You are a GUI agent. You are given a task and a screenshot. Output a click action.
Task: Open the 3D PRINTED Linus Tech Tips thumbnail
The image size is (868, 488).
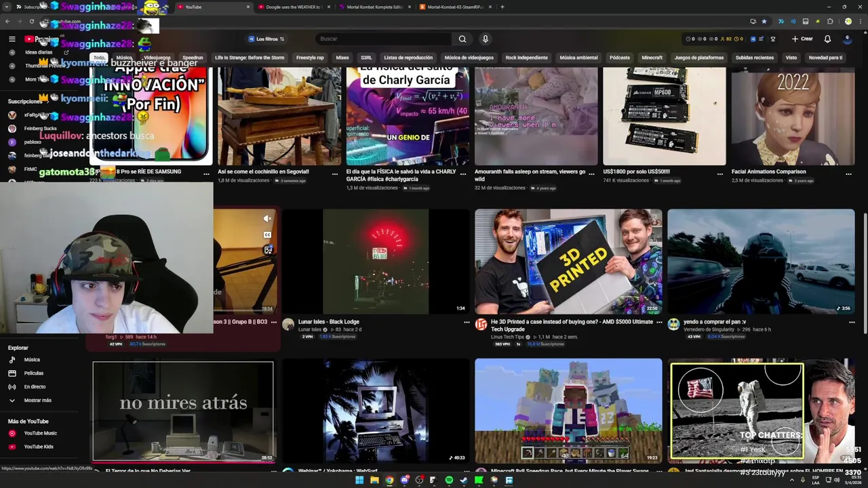(x=568, y=262)
